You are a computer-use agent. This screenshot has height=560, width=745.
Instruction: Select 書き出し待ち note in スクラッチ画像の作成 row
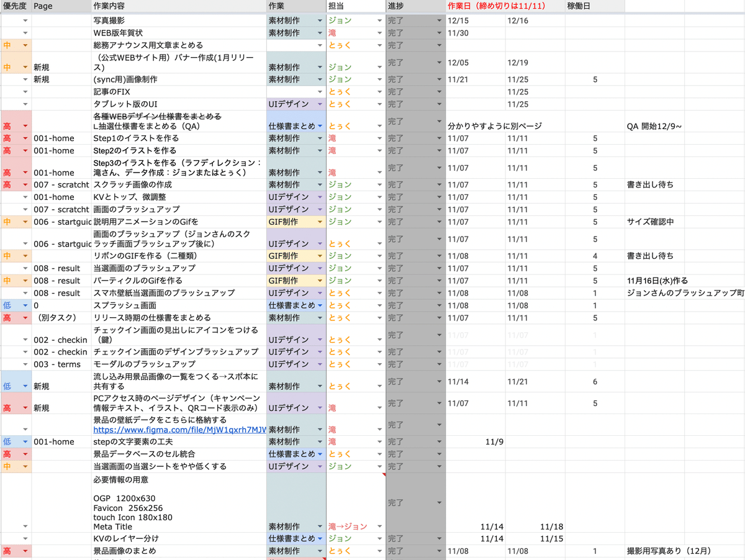pyautogui.click(x=654, y=185)
